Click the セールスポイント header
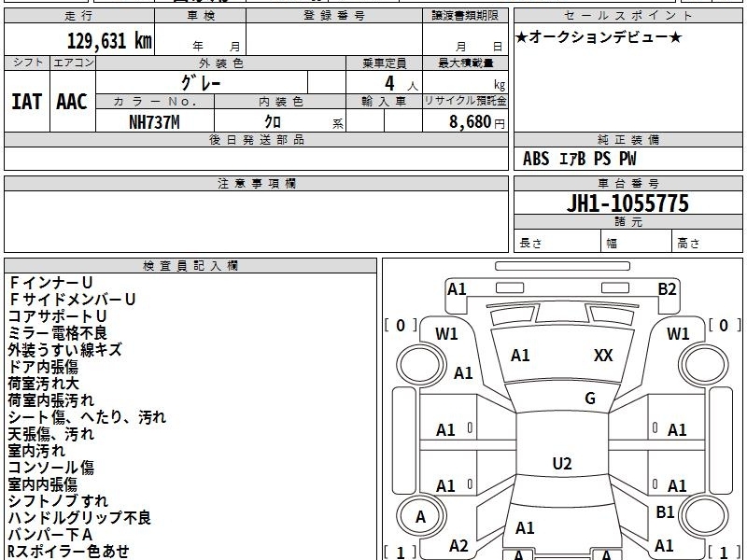Image resolution: width=747 pixels, height=560 pixels. pyautogui.click(x=627, y=16)
